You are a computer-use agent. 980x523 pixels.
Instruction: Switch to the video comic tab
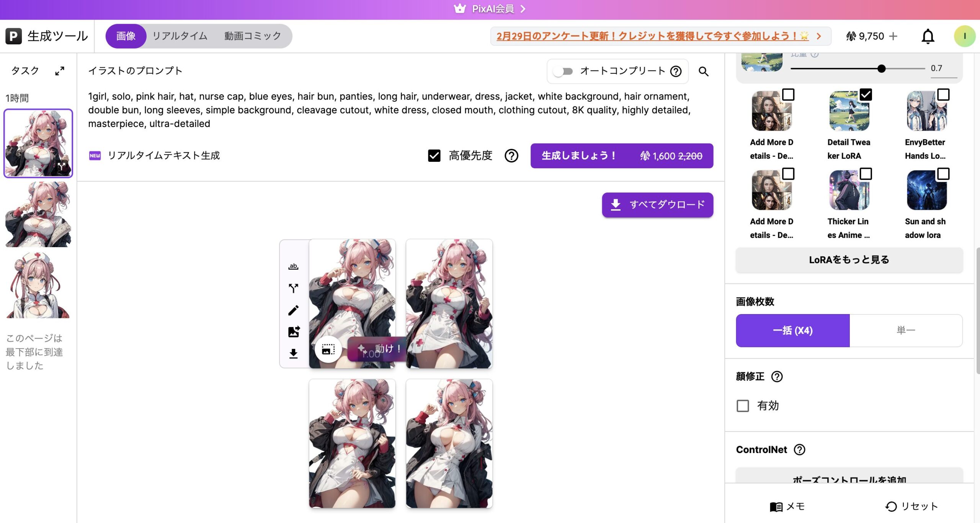coord(252,36)
